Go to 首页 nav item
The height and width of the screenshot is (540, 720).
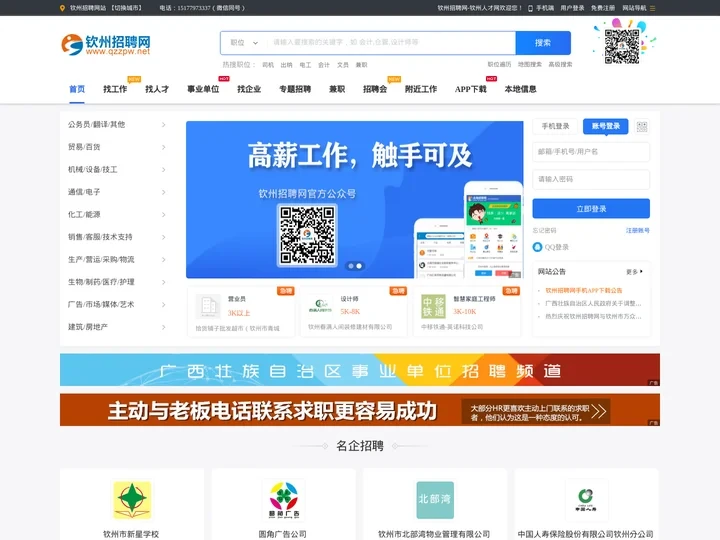[77, 89]
